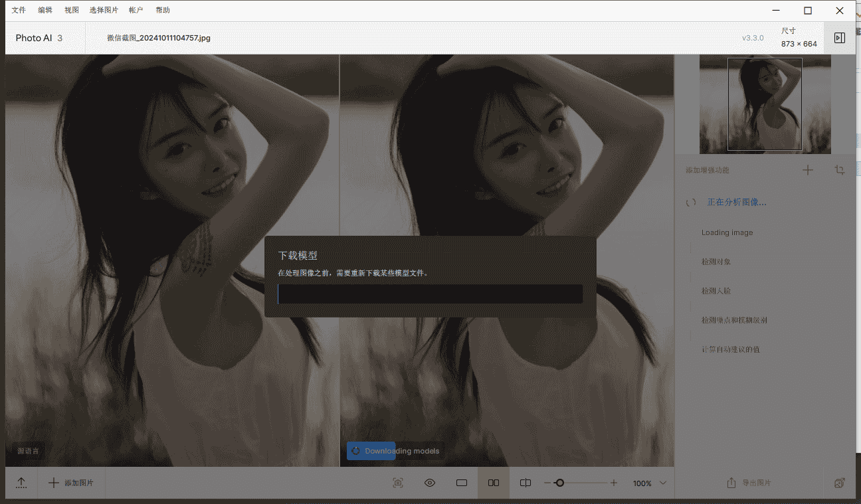861x504 pixels.
Task: Click the 导出图片 button
Action: pos(749,483)
